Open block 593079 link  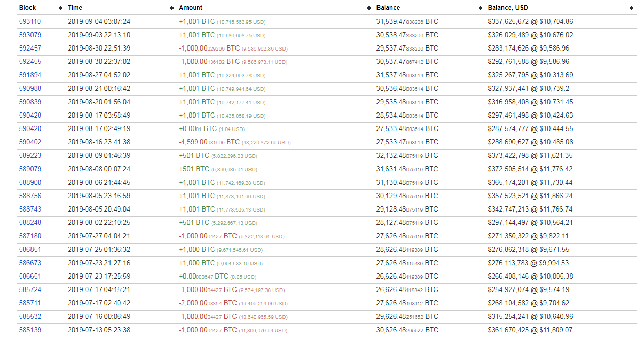[30, 35]
